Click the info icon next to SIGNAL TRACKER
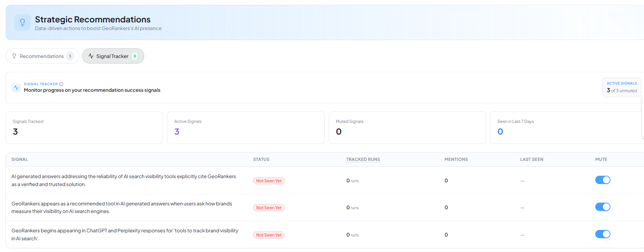The width and height of the screenshot is (644, 252). (61, 84)
